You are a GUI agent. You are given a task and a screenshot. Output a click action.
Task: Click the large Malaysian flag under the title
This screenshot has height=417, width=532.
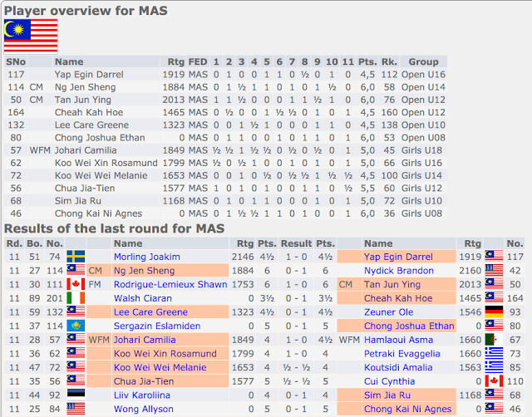tap(31, 36)
